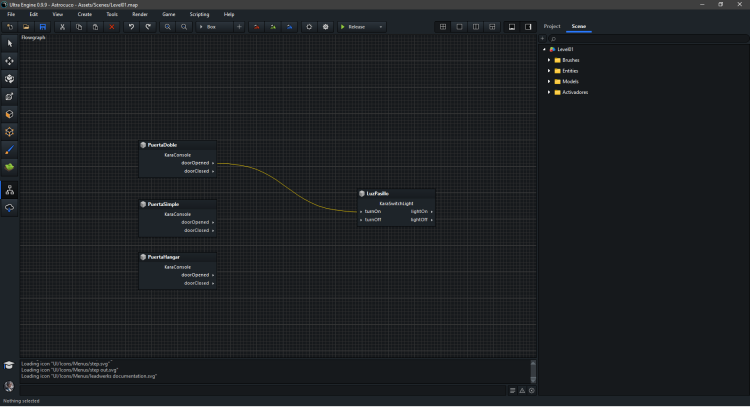Select the arrow selection tool
Screen dimensions: 750x407
(10, 43)
